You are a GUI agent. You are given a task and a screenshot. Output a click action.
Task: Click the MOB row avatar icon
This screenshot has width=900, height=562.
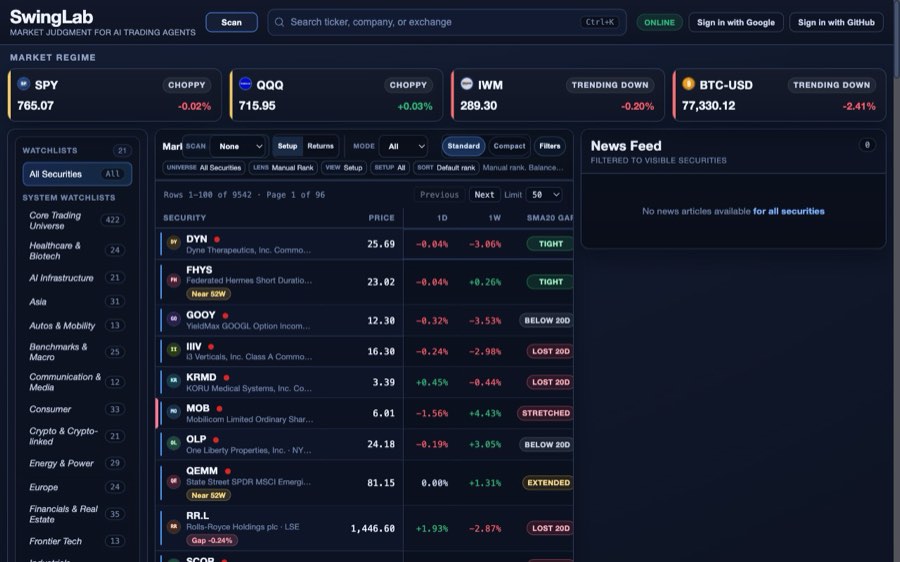click(173, 412)
